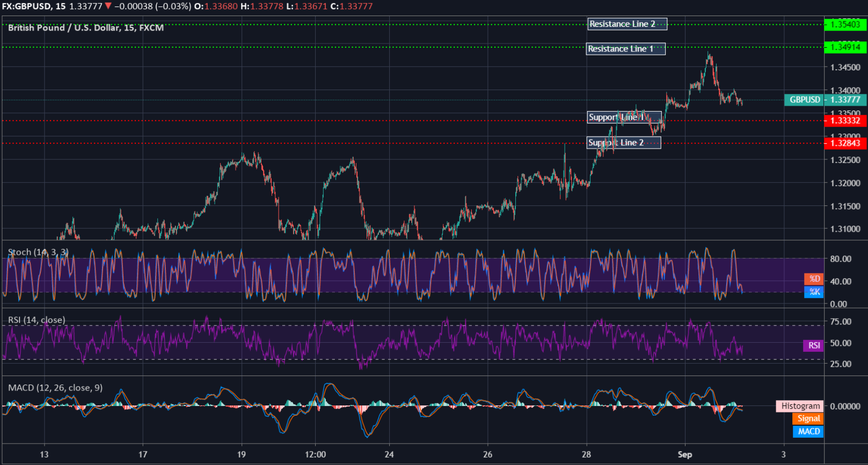Click the 1.31000 price scale value
868x465 pixels.
click(x=845, y=229)
